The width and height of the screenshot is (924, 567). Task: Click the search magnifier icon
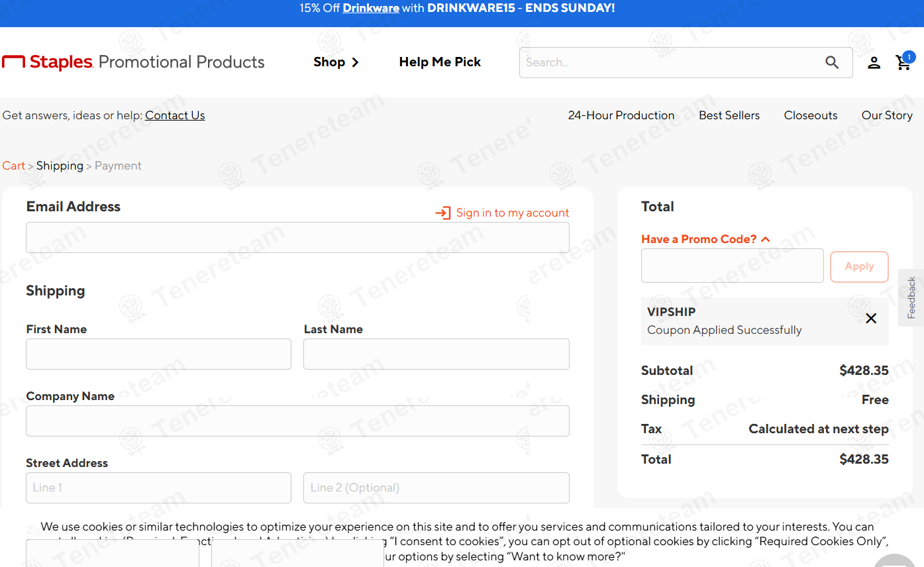click(x=832, y=62)
